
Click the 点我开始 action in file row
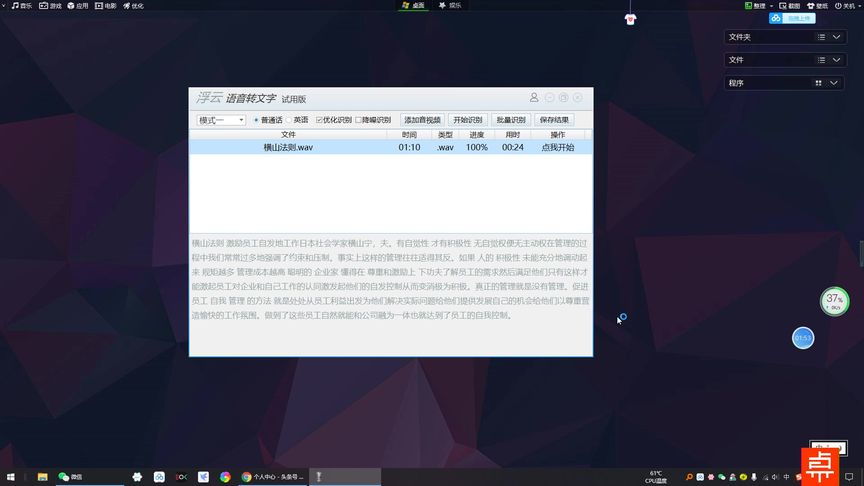tap(558, 147)
